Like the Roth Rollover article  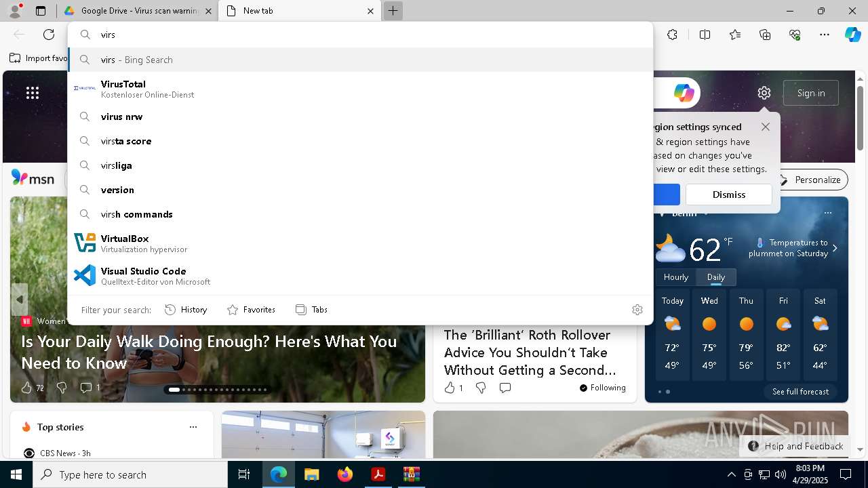click(x=449, y=388)
